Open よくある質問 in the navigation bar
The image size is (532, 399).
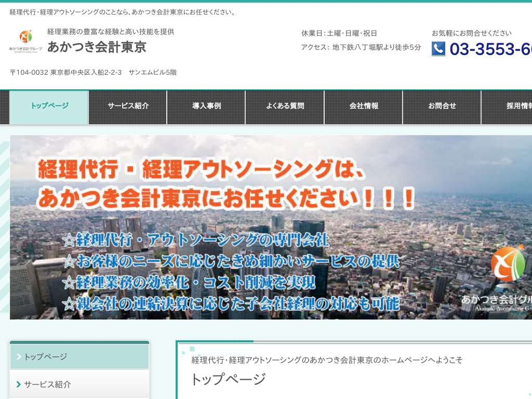(285, 107)
